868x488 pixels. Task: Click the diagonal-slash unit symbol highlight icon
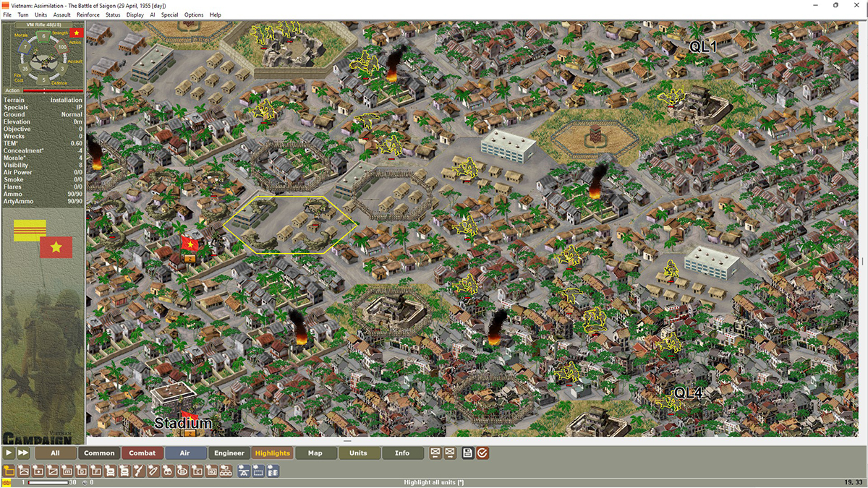coord(52,471)
